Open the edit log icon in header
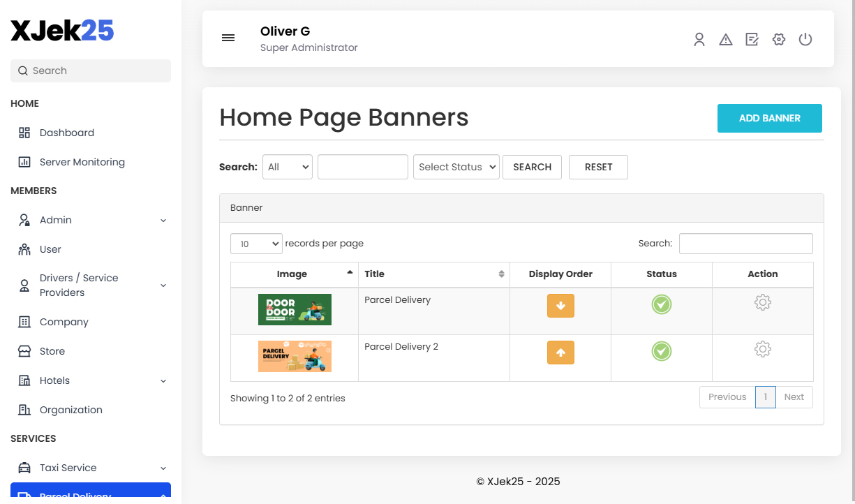This screenshot has height=504, width=855. (x=752, y=39)
